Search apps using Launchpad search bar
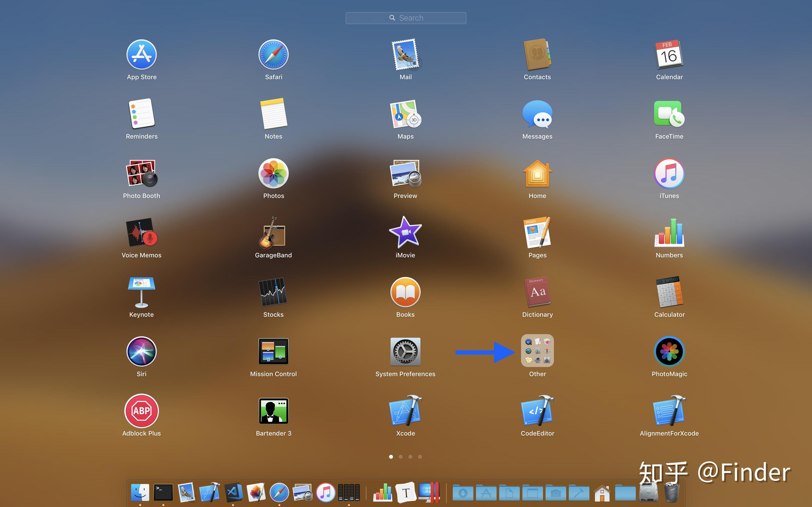Screen dimensions: 812x507 [x=406, y=17]
